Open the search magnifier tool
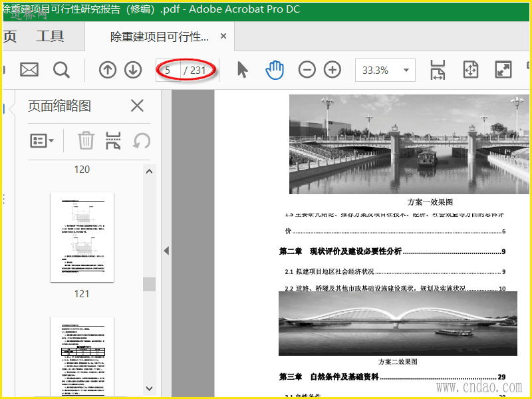The image size is (532, 399). [61, 70]
